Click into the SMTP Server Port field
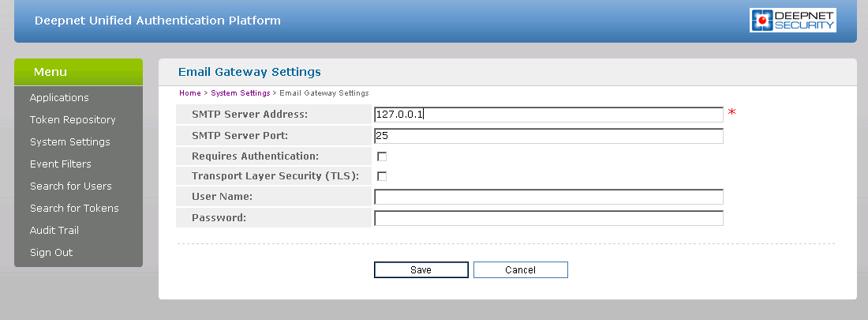 [548, 136]
